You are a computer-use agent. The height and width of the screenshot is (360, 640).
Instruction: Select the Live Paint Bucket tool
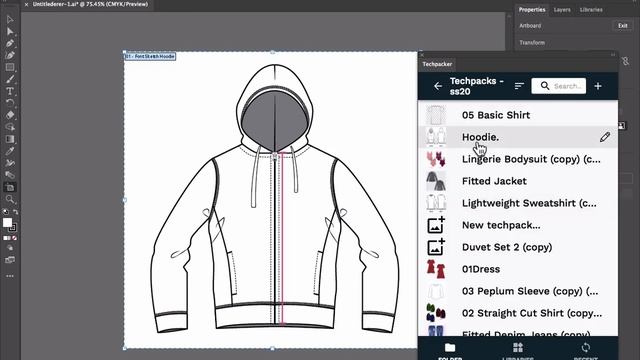[10, 175]
